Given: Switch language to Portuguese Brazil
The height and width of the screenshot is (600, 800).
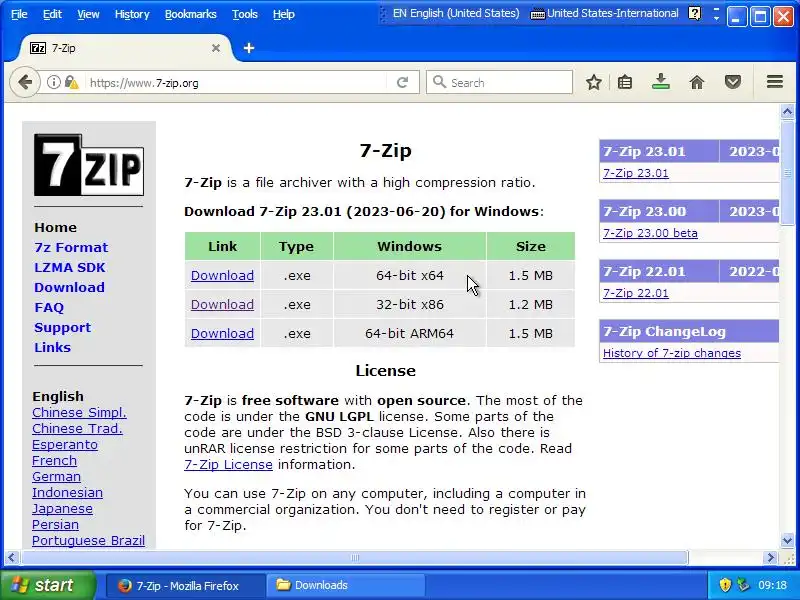Looking at the screenshot, I should click(x=88, y=541).
